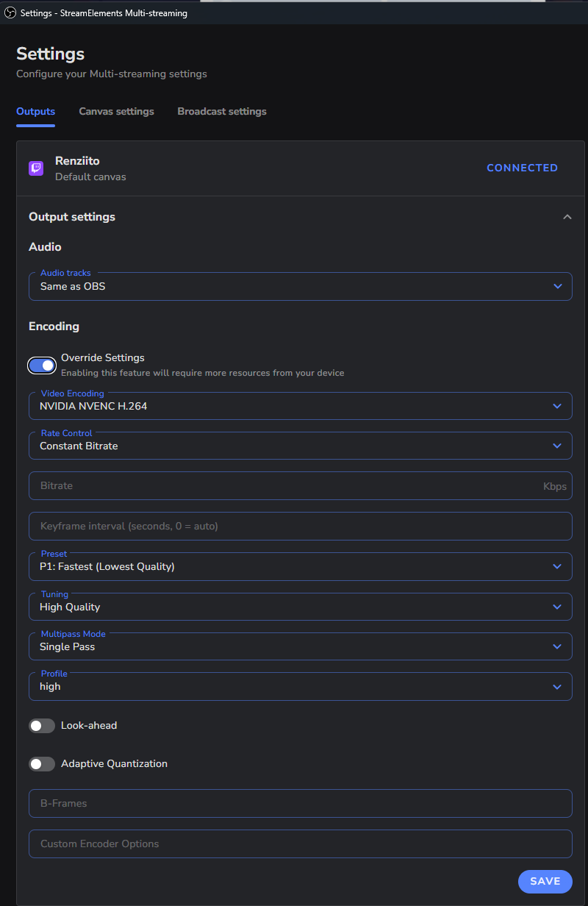Open the Tuning dropdown set to High Quality
588x906 pixels.
coord(301,607)
